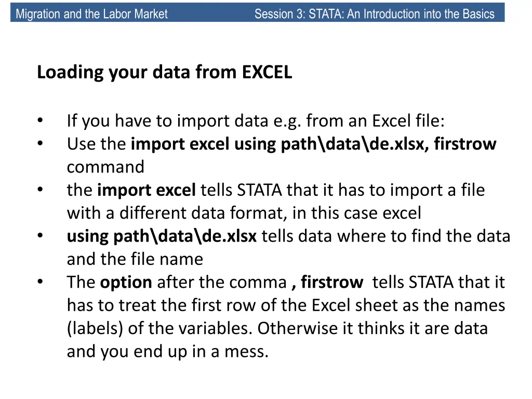Click the text "(labels) of the variables"

pos(159,328)
